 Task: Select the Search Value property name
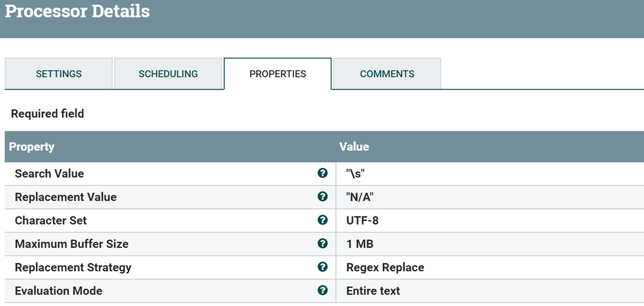pos(49,173)
